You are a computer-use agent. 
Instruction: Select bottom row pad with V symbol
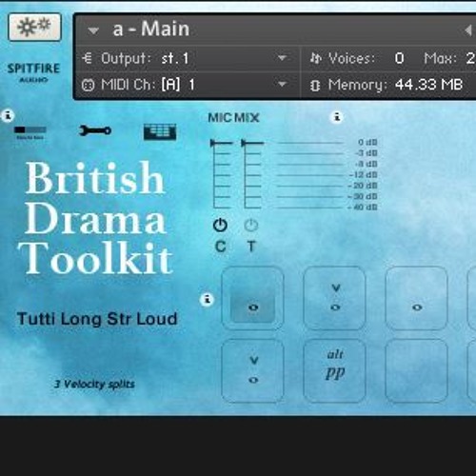(x=252, y=371)
